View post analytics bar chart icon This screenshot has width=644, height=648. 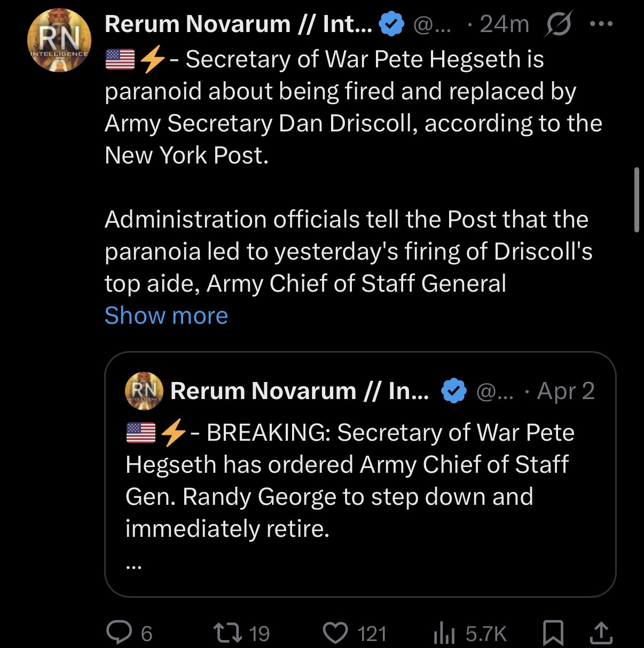444,633
